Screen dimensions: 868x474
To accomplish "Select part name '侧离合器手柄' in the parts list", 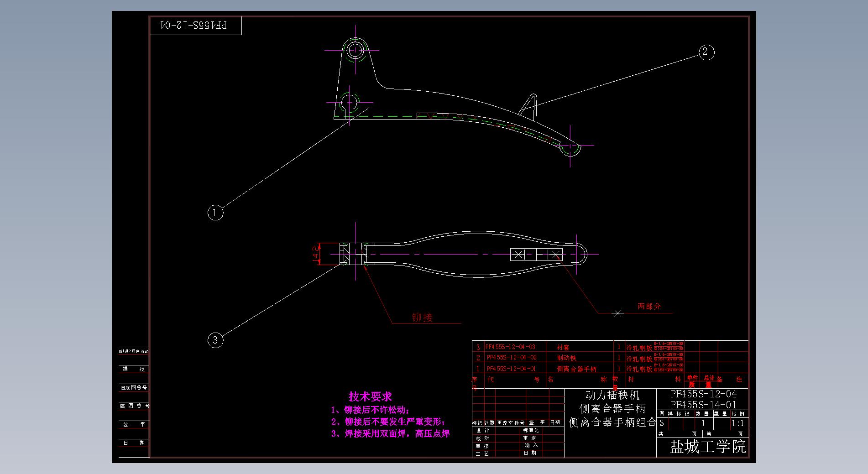I will [576, 369].
